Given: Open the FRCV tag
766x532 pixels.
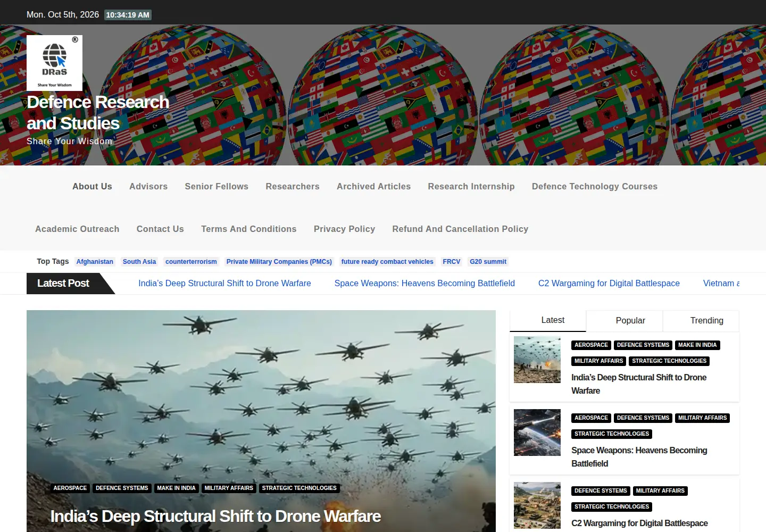Looking at the screenshot, I should 452,262.
